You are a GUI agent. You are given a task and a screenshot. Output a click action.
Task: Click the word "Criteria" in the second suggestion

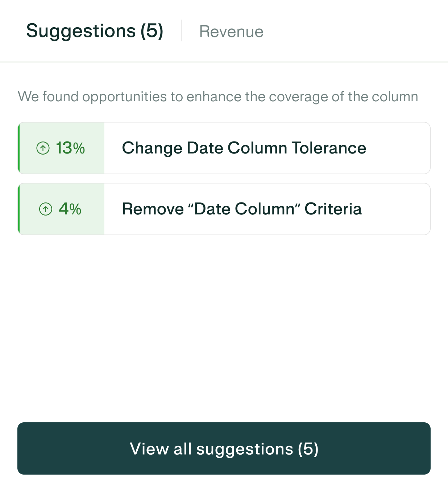(x=333, y=209)
